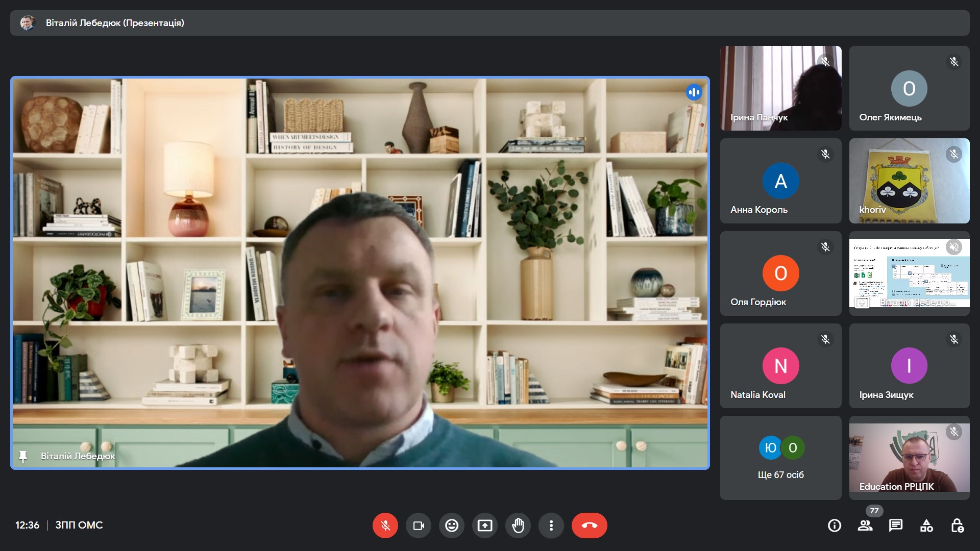
Task: Toggle raise hand
Action: [x=518, y=525]
